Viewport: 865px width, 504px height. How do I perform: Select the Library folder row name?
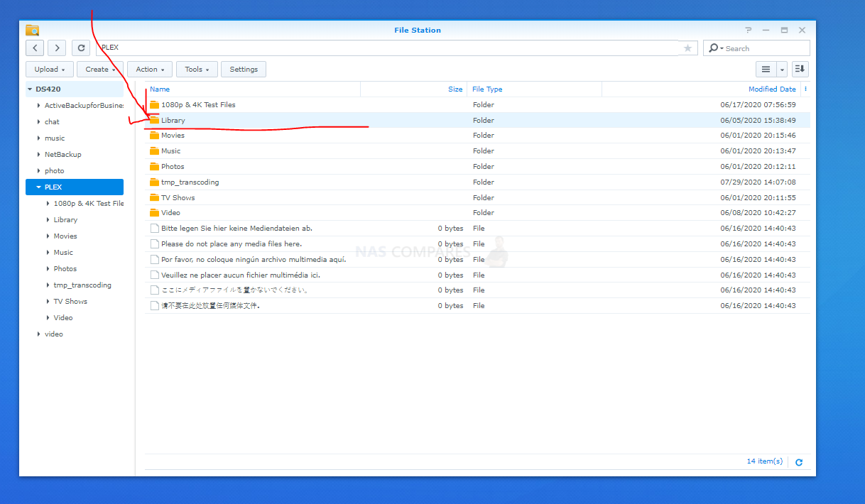[173, 120]
